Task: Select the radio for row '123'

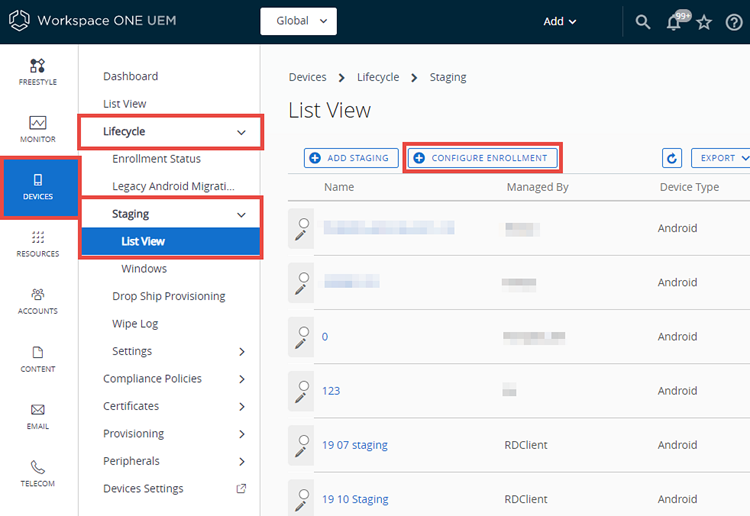Action: pos(304,386)
